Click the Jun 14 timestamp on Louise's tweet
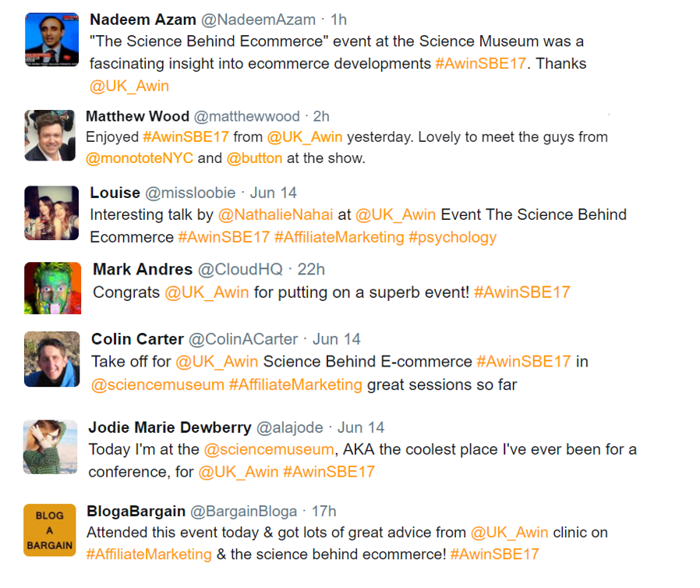The width and height of the screenshot is (700, 588). pyautogui.click(x=273, y=193)
